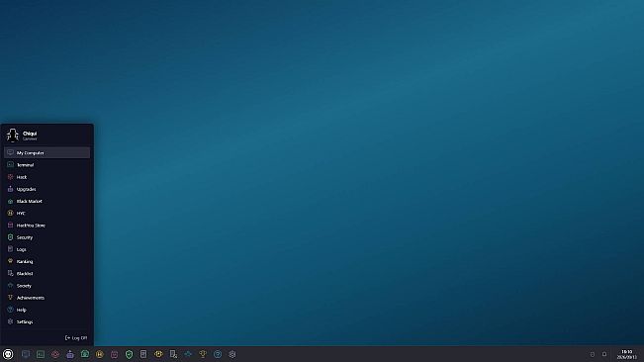Open HackYou Store from the start menu

tap(46, 226)
